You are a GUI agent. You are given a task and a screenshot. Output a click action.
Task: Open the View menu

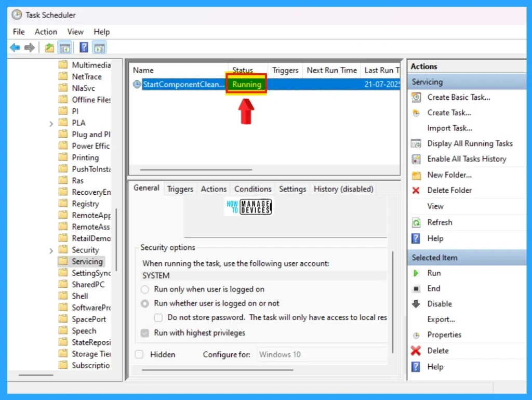click(75, 32)
